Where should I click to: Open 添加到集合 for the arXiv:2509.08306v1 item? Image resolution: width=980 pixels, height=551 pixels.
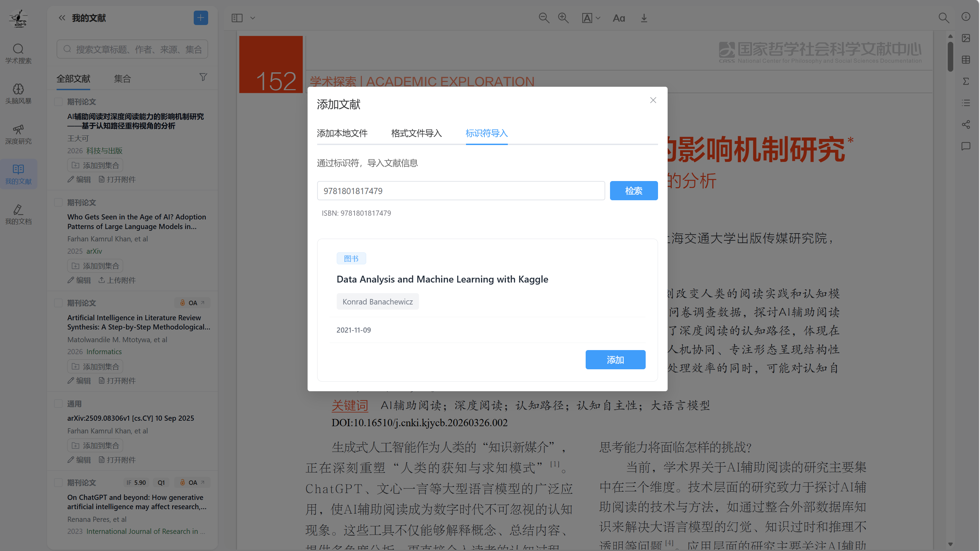coord(95,446)
